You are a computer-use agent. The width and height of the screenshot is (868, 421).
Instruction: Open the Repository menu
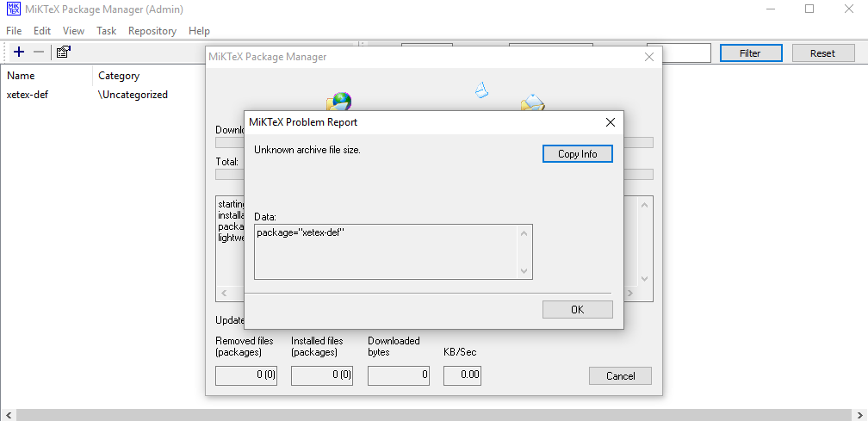152,31
